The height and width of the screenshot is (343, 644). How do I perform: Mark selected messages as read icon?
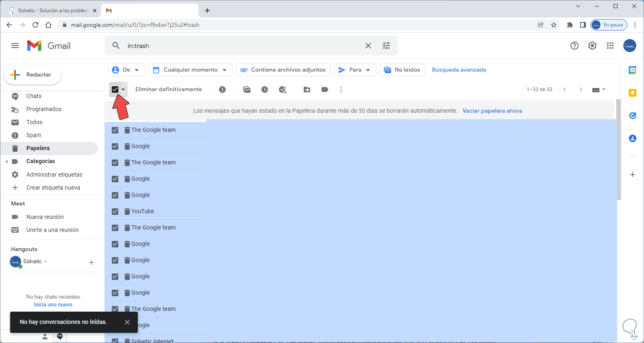tap(247, 90)
